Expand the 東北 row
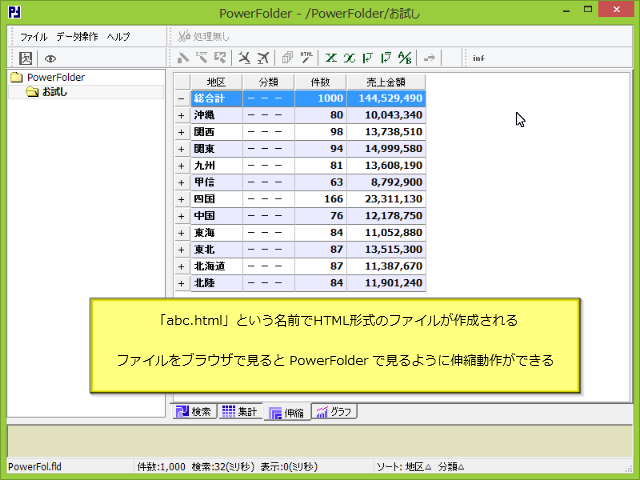 (181, 249)
